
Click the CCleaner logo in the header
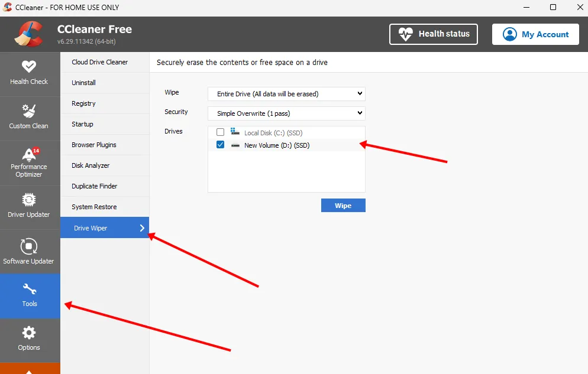click(29, 34)
